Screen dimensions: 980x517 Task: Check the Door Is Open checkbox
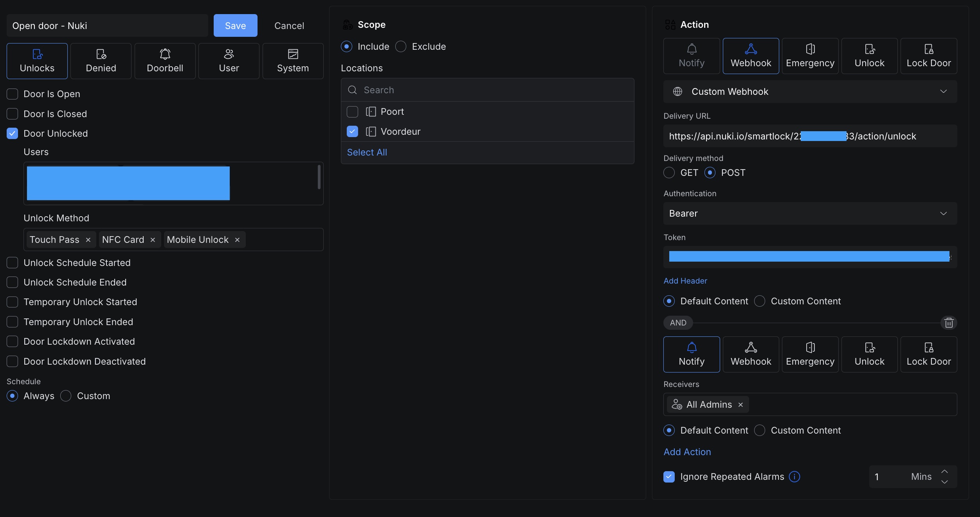(x=13, y=94)
